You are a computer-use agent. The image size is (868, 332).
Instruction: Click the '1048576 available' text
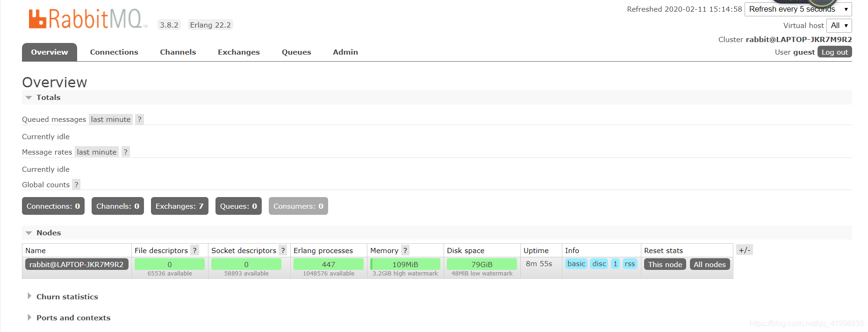pyautogui.click(x=329, y=274)
